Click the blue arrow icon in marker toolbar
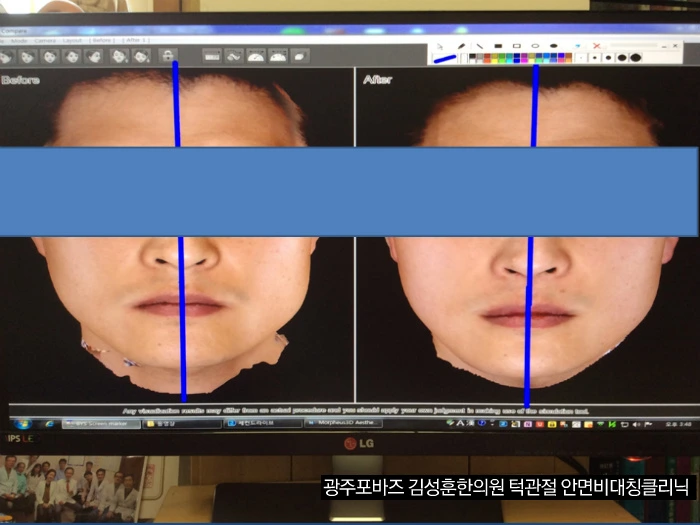700x525 pixels. click(578, 46)
